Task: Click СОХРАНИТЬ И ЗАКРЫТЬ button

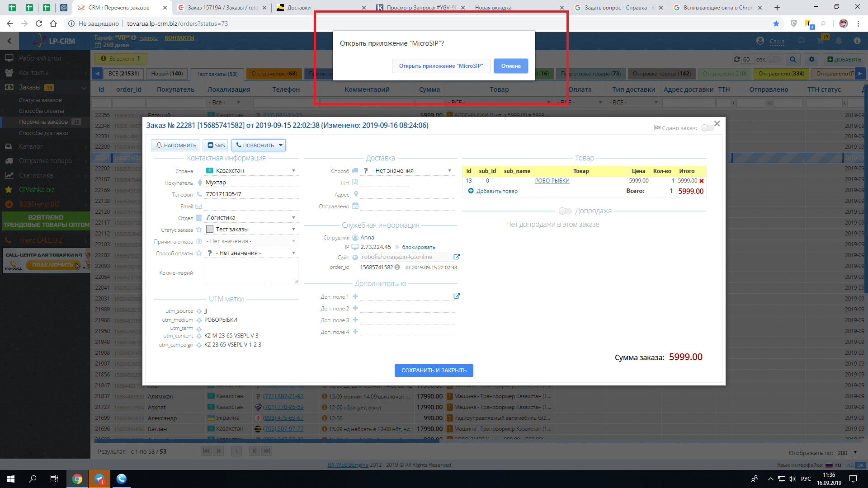Action: (434, 371)
